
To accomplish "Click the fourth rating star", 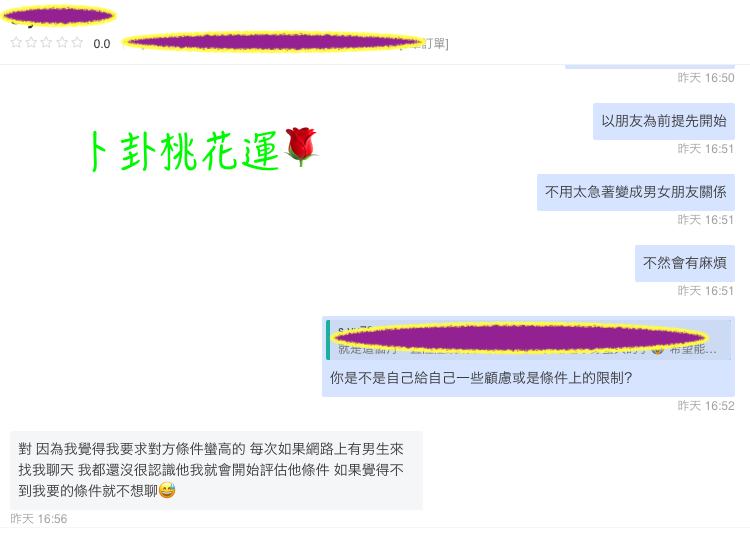I will (x=62, y=43).
